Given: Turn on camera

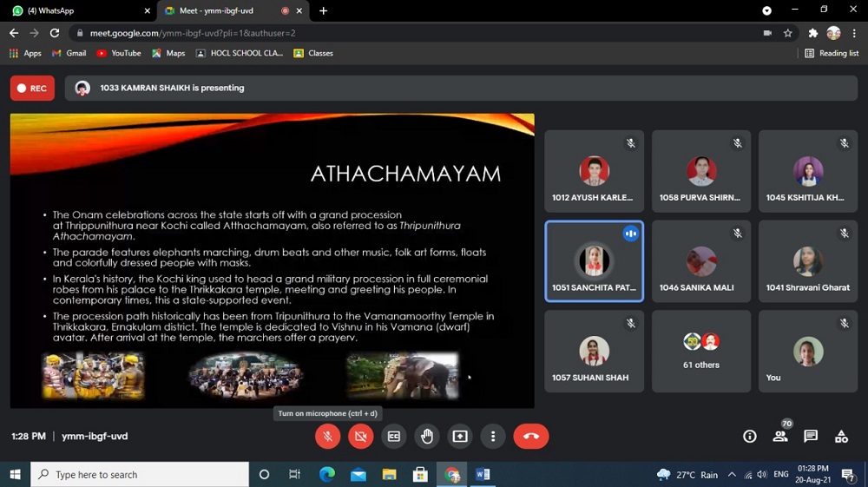Looking at the screenshot, I should pos(361,437).
